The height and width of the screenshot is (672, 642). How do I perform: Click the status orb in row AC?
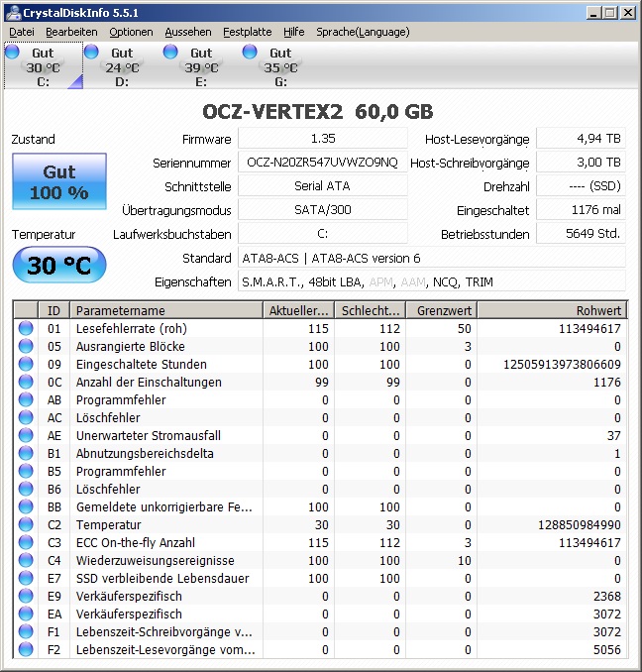pyautogui.click(x=26, y=418)
